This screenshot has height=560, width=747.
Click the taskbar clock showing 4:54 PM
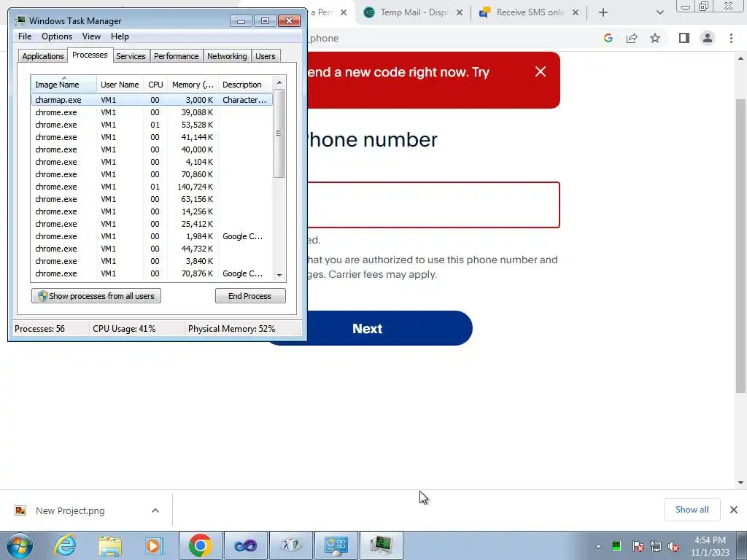pos(711,546)
